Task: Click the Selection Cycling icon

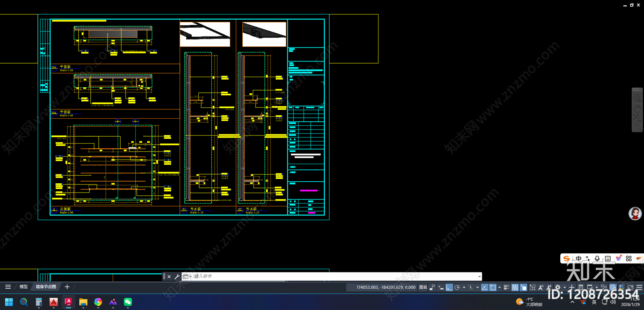Action: (x=523, y=287)
